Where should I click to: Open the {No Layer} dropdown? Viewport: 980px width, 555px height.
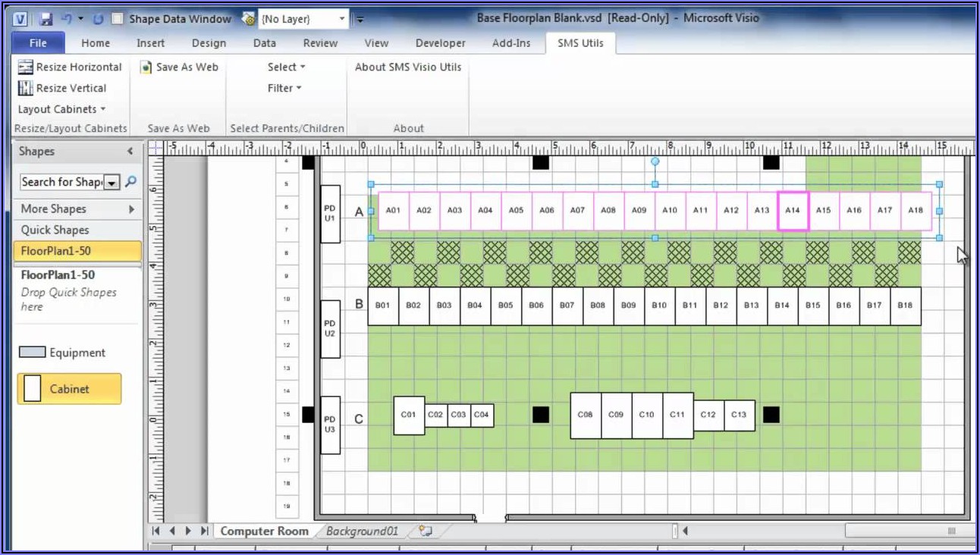(342, 19)
